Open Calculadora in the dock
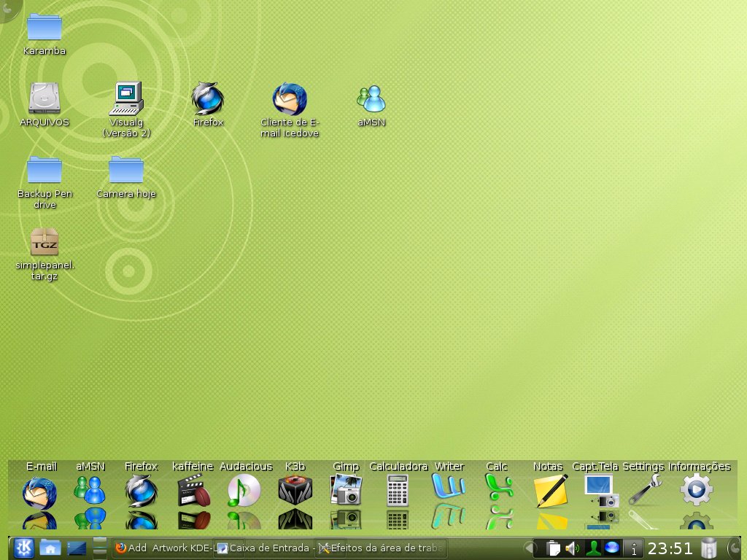The image size is (747, 560). click(x=398, y=491)
